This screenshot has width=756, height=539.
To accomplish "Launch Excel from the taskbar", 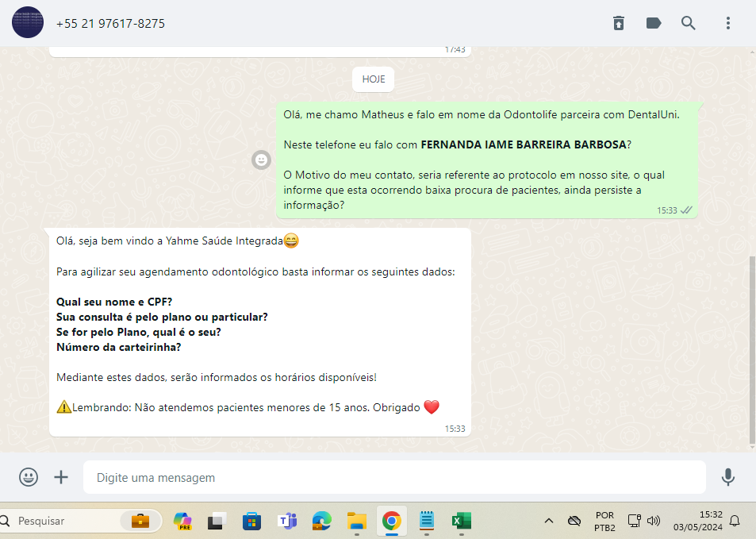I will tap(462, 521).
